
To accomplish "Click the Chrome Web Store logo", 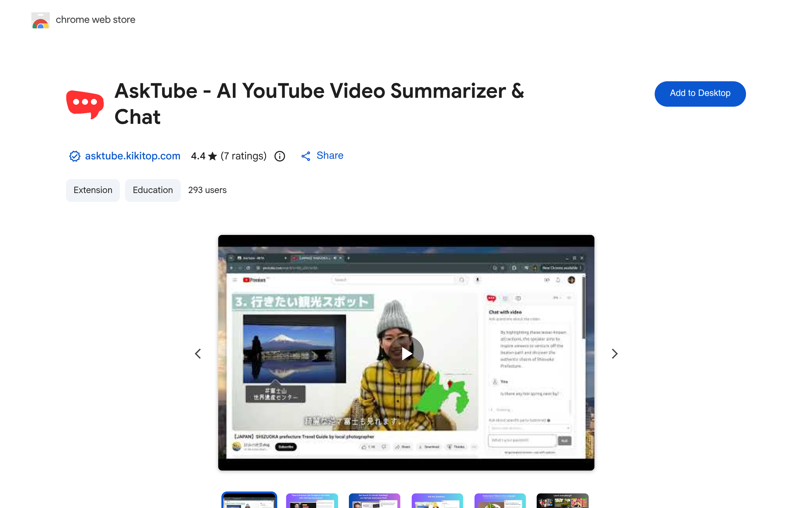I will [41, 20].
